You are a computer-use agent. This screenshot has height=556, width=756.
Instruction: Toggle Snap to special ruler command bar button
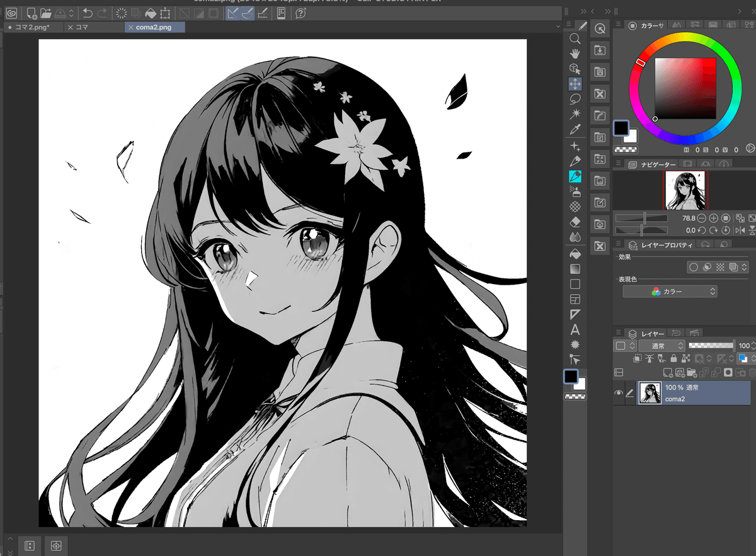click(248, 13)
